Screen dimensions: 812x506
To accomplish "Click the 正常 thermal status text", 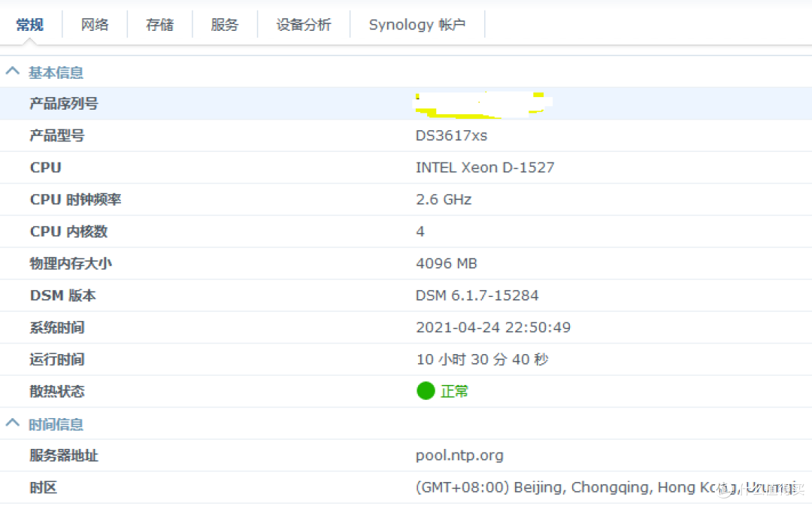I will (x=454, y=392).
